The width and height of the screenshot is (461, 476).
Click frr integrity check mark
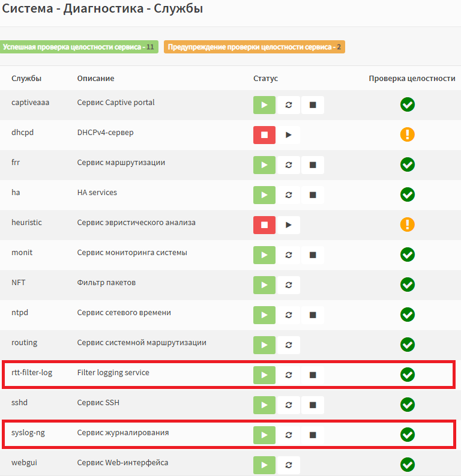[408, 164]
